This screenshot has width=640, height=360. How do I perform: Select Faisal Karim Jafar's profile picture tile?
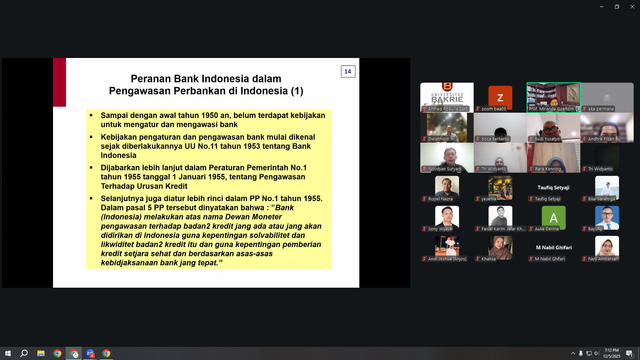pos(500,218)
